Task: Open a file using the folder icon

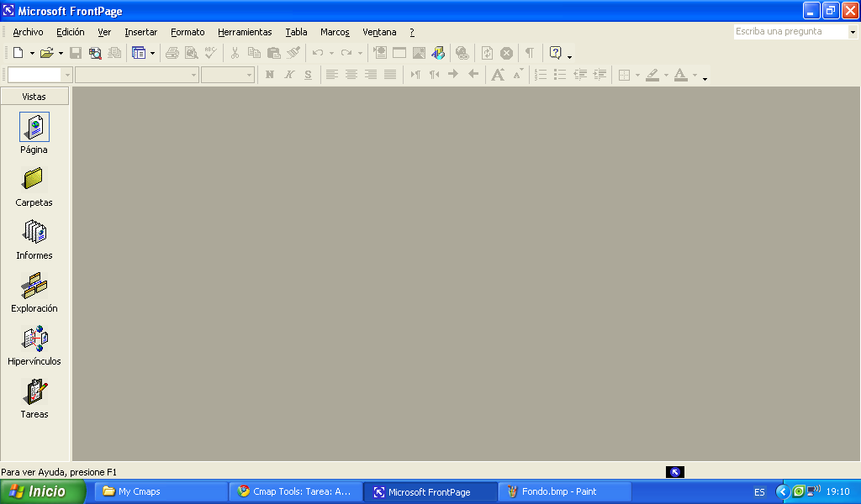Action: point(47,53)
